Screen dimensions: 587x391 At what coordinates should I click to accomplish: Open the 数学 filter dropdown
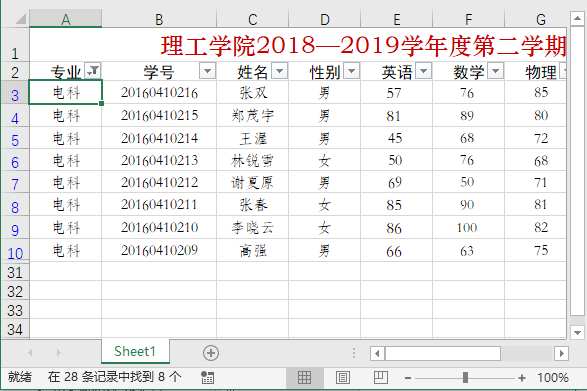point(495,70)
